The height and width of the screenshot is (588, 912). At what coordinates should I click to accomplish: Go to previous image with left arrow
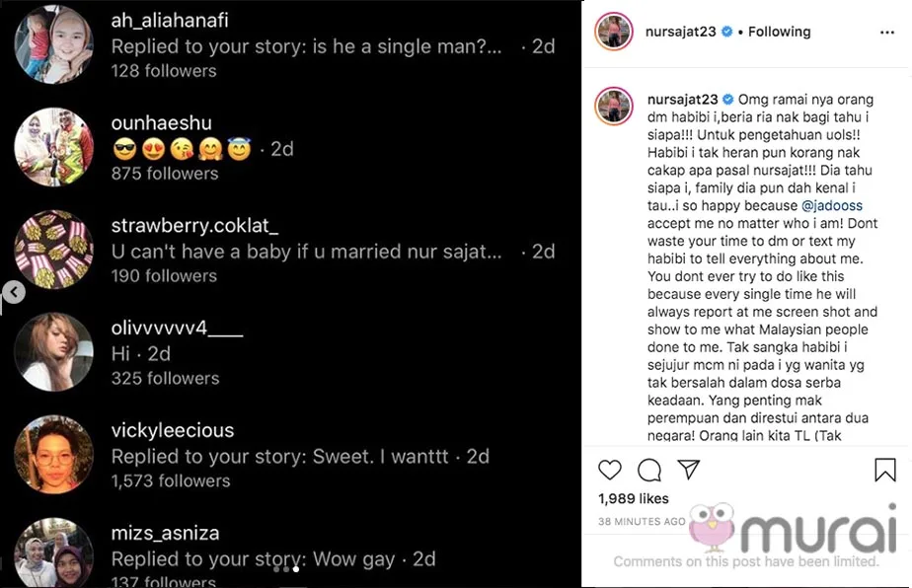coord(13,292)
